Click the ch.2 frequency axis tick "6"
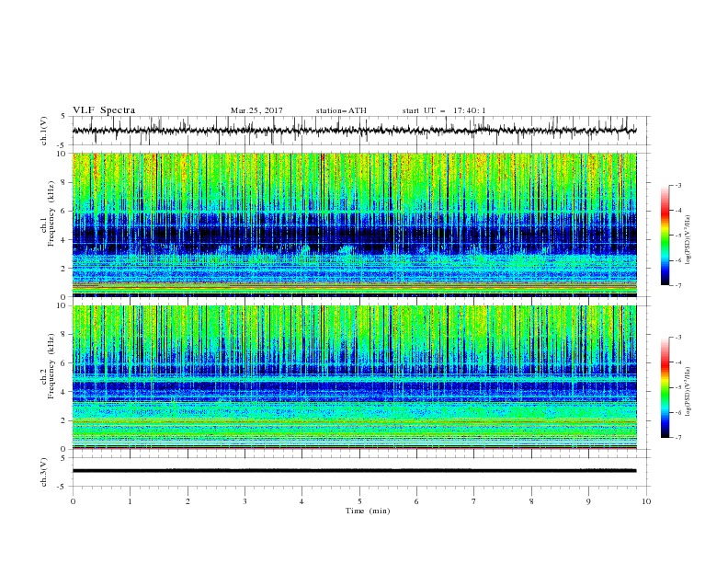The height and width of the screenshot is (563, 728). [64, 363]
